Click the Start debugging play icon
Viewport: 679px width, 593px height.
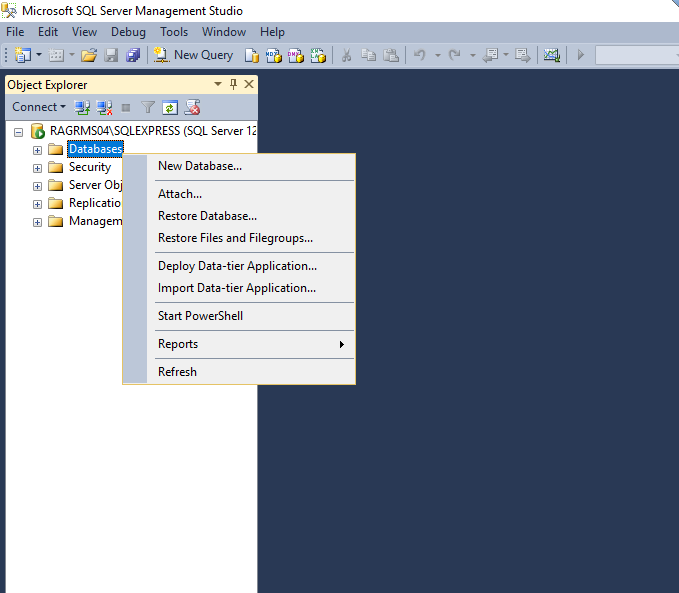point(581,55)
